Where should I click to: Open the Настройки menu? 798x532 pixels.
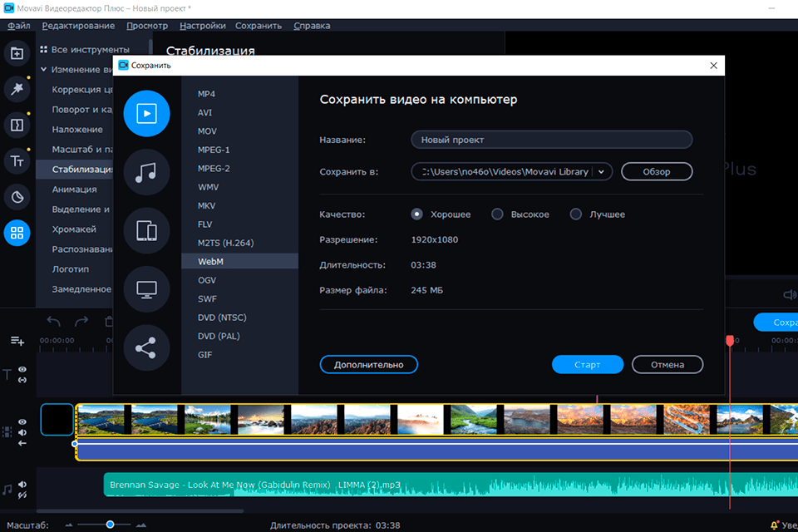click(202, 26)
